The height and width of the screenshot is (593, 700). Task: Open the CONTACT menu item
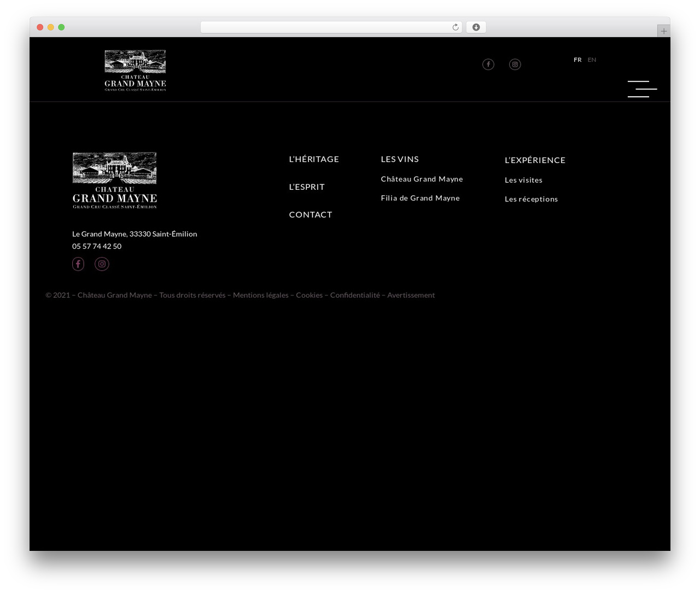[311, 215]
